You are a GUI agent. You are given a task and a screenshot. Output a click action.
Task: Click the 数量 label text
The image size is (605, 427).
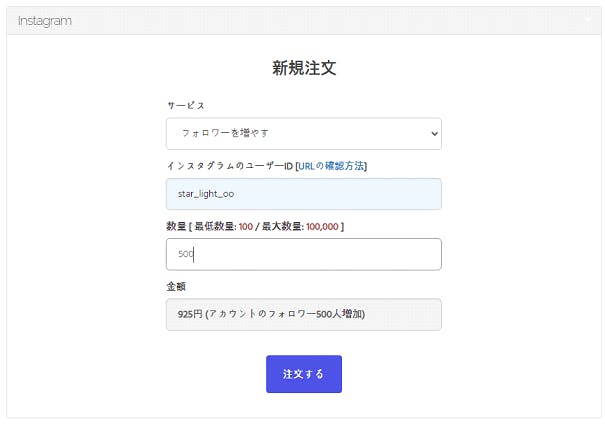coord(176,226)
